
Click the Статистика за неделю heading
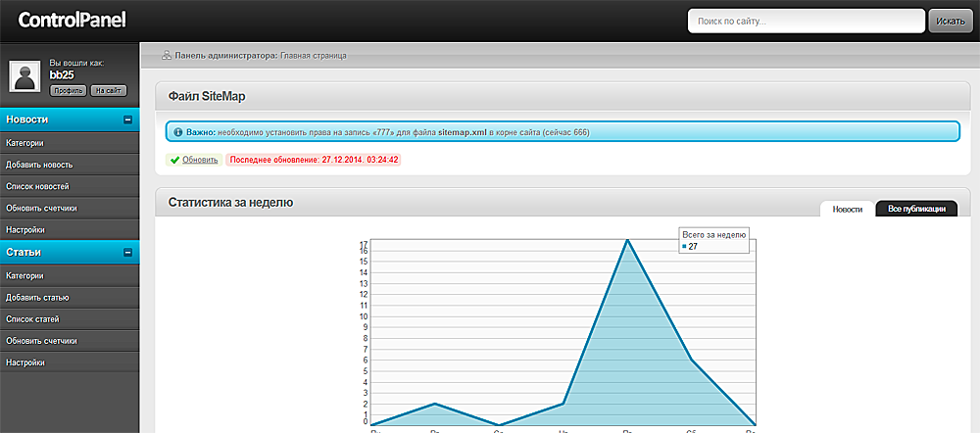pos(230,203)
